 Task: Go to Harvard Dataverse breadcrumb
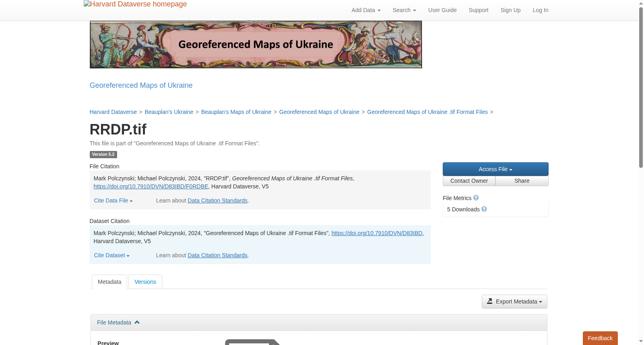click(x=113, y=112)
